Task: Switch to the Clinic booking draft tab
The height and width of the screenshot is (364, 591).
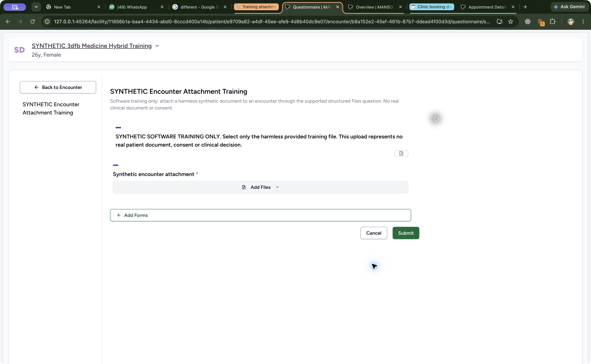Action: tap(432, 7)
